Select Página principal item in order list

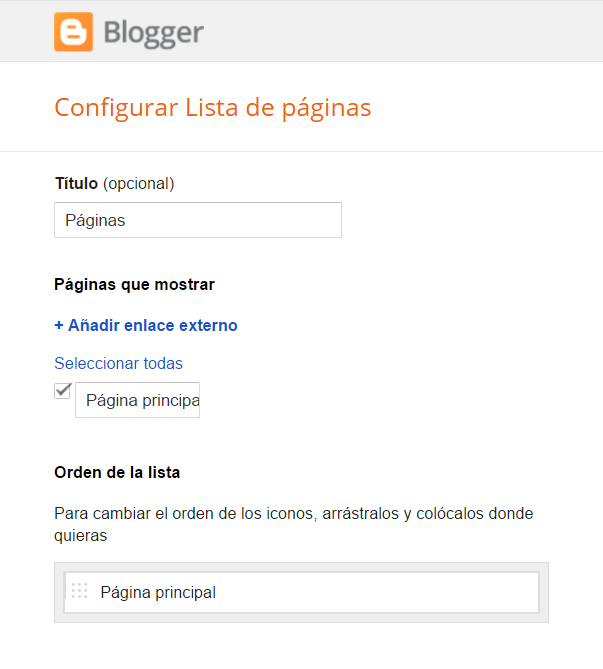pyautogui.click(x=158, y=592)
